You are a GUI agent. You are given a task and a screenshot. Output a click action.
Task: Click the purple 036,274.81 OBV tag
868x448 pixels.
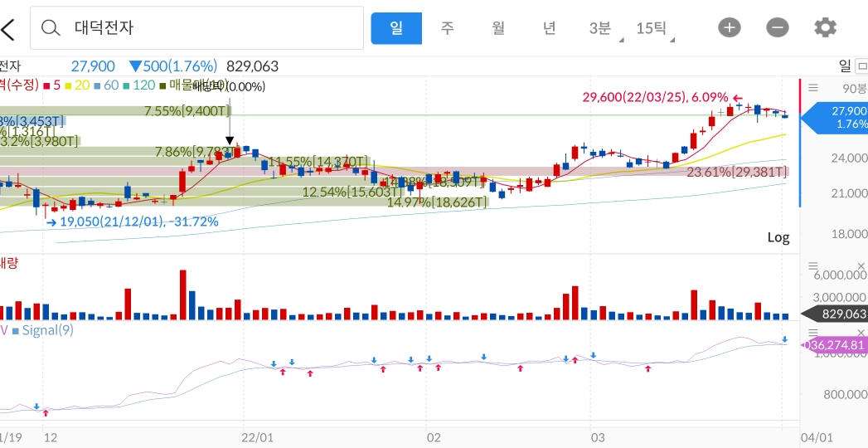tap(834, 346)
